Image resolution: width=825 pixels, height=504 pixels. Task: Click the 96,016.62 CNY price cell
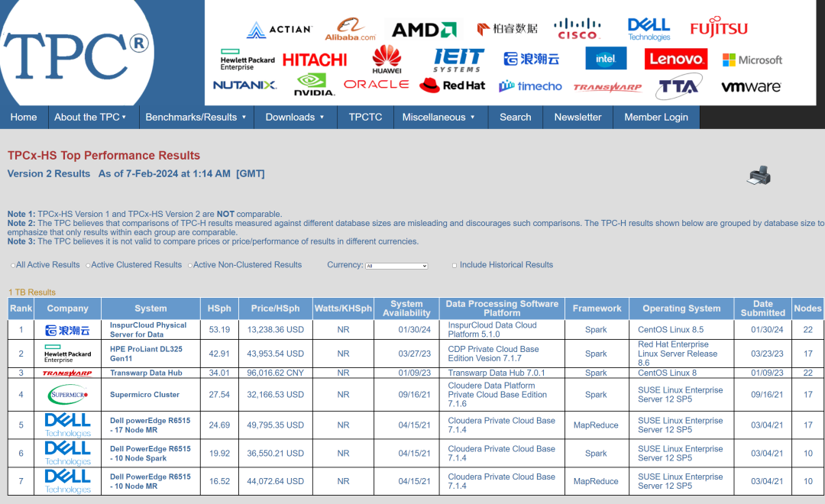[x=275, y=373]
